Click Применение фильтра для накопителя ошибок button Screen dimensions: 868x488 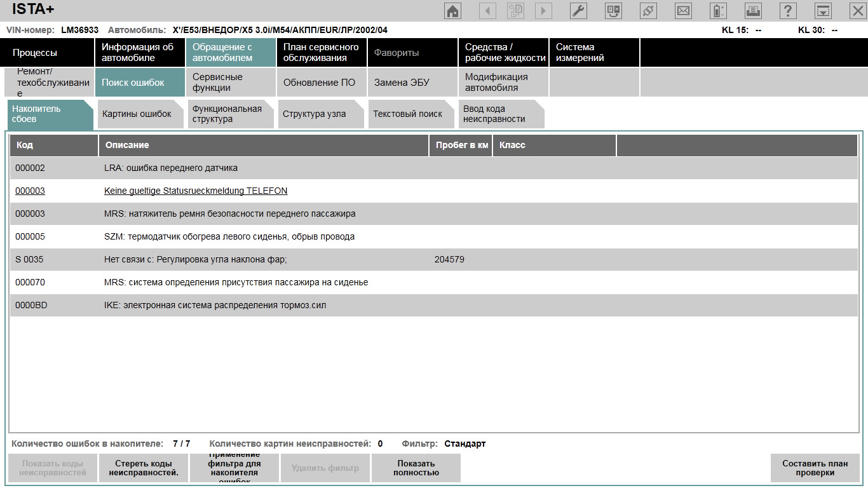234,468
